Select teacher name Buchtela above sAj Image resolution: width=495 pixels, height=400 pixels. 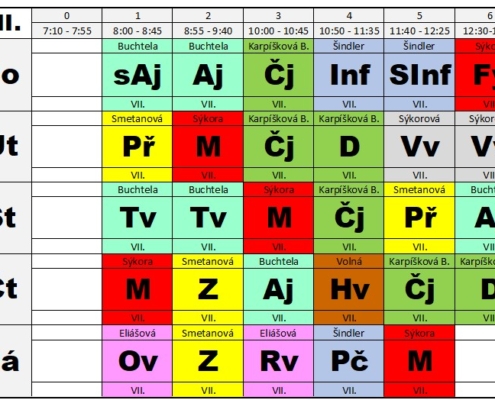click(x=137, y=46)
